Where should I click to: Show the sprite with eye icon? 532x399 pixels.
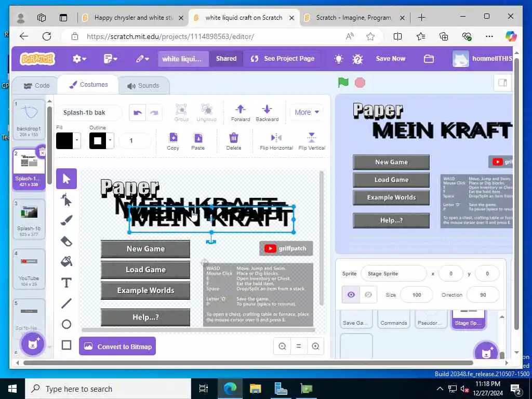tap(351, 295)
